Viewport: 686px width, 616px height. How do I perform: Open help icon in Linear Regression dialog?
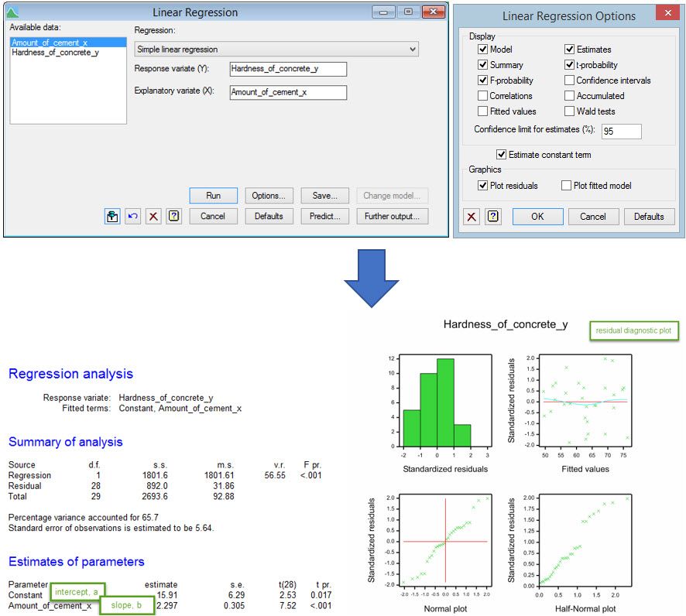tap(173, 217)
